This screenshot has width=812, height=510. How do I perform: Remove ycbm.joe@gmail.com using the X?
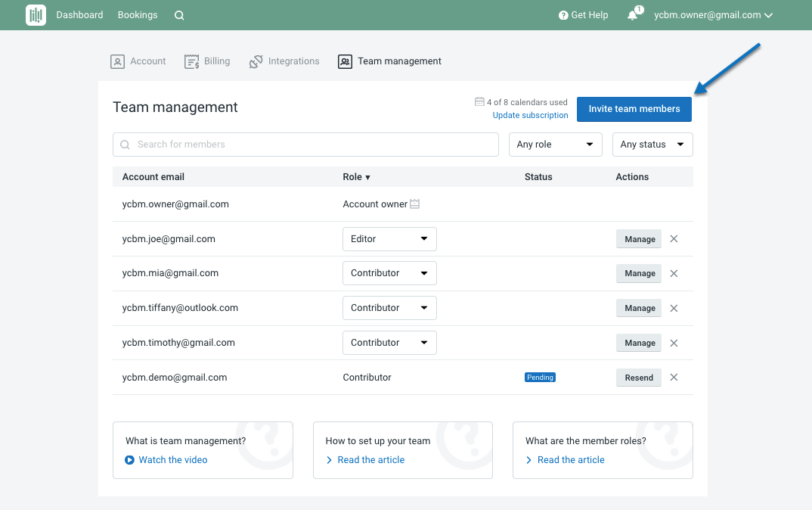point(674,238)
